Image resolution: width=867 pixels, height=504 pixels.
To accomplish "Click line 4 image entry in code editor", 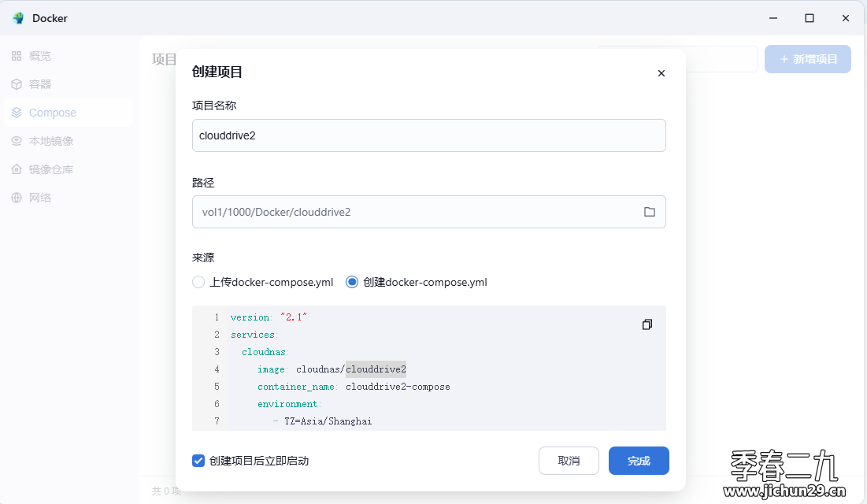I will pos(332,369).
